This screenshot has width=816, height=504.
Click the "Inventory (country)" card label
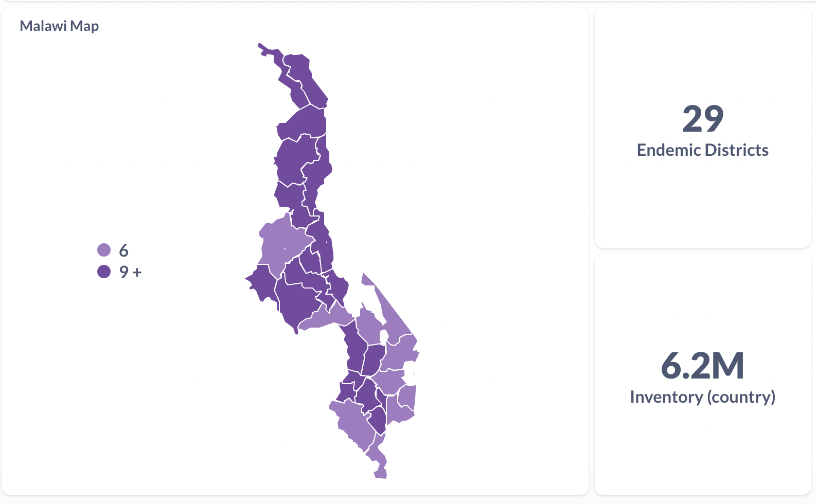coord(703,397)
